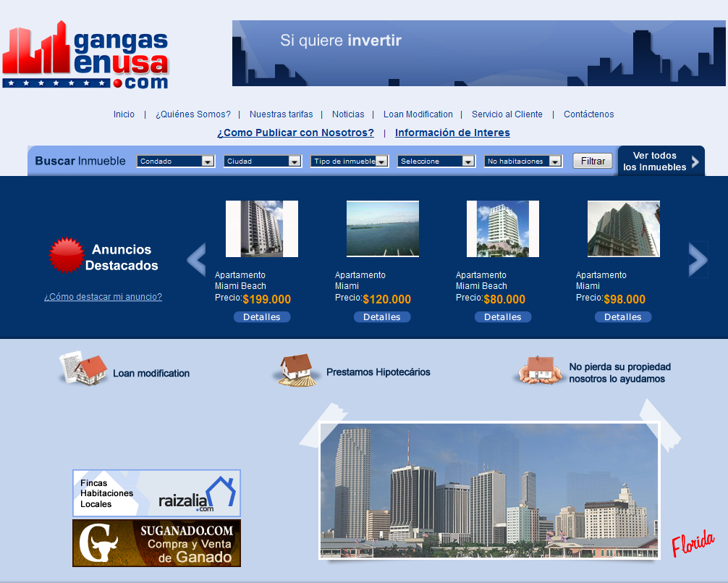Click the $80.000 price text

(x=504, y=299)
